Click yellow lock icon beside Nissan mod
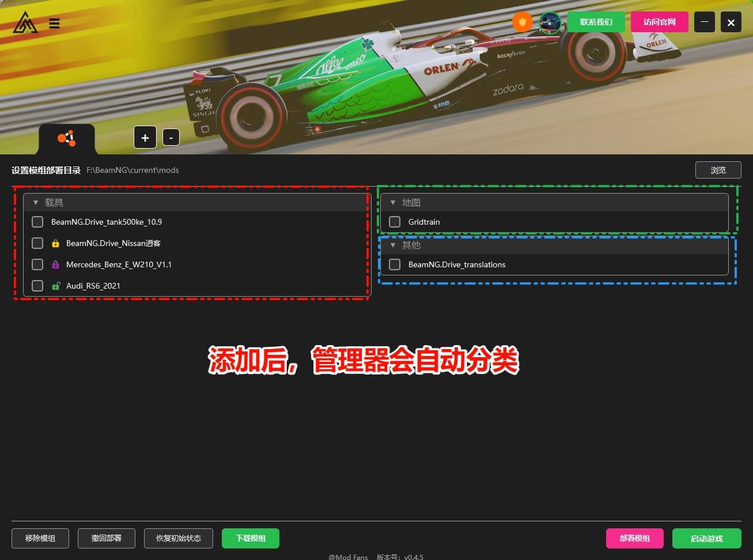The image size is (753, 560). 56,244
